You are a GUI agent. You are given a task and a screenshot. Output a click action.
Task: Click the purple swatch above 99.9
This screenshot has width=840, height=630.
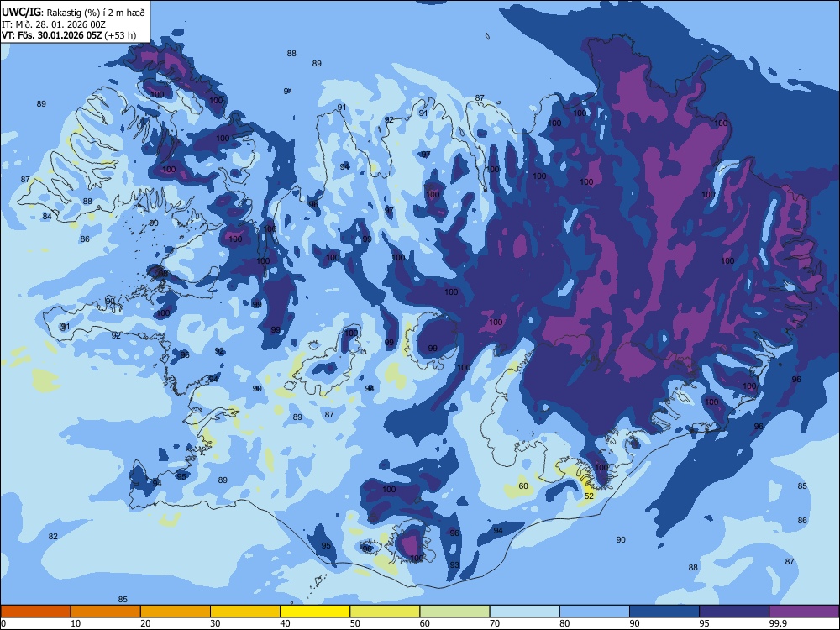[804, 612]
